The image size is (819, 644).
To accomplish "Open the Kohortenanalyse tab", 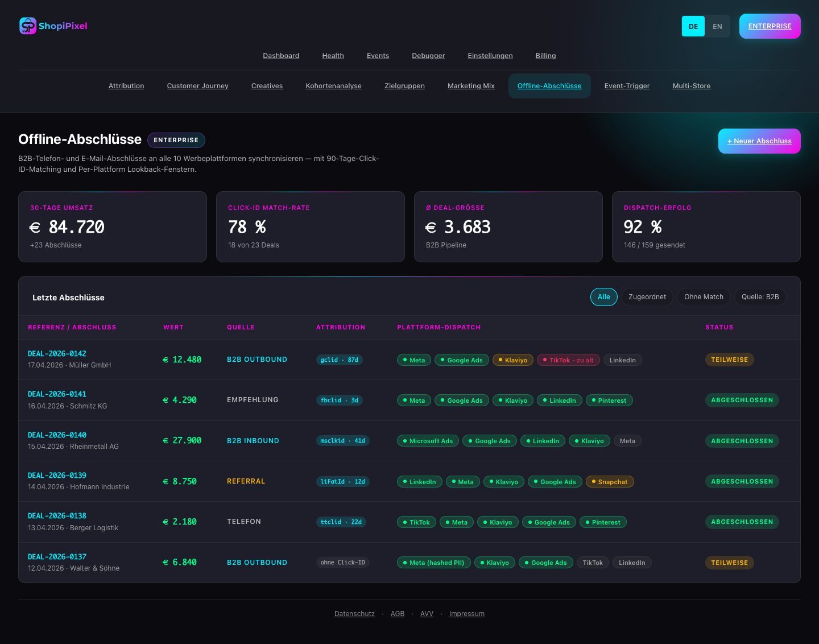I will pyautogui.click(x=333, y=86).
